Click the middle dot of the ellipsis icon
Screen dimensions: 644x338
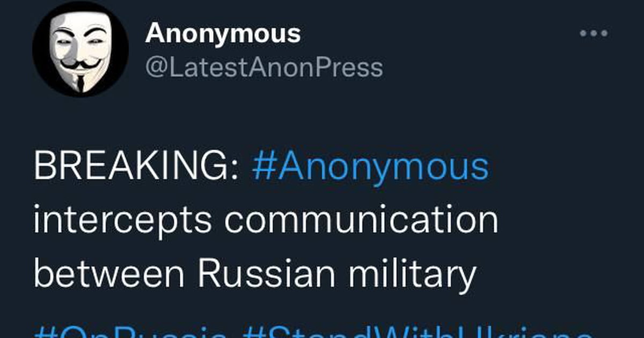pos(594,33)
